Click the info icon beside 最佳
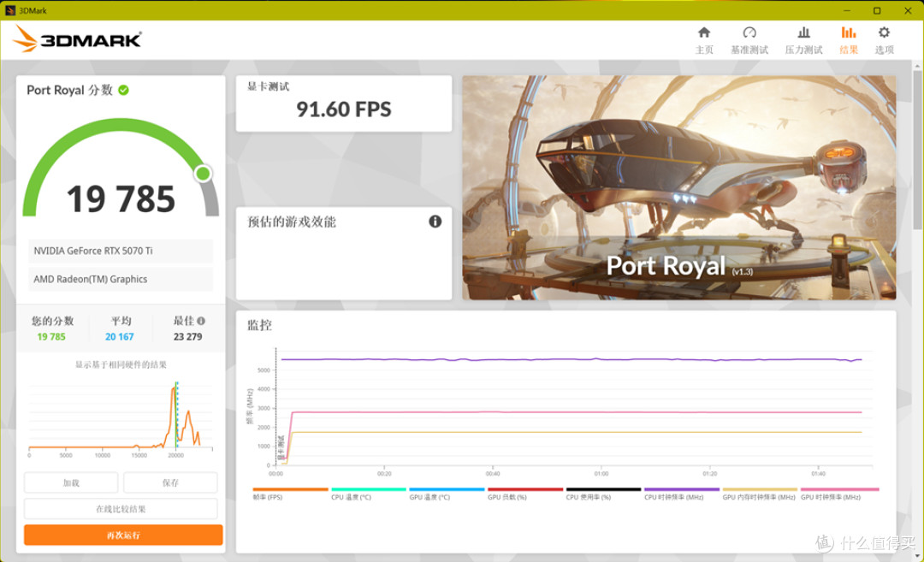 coord(201,321)
